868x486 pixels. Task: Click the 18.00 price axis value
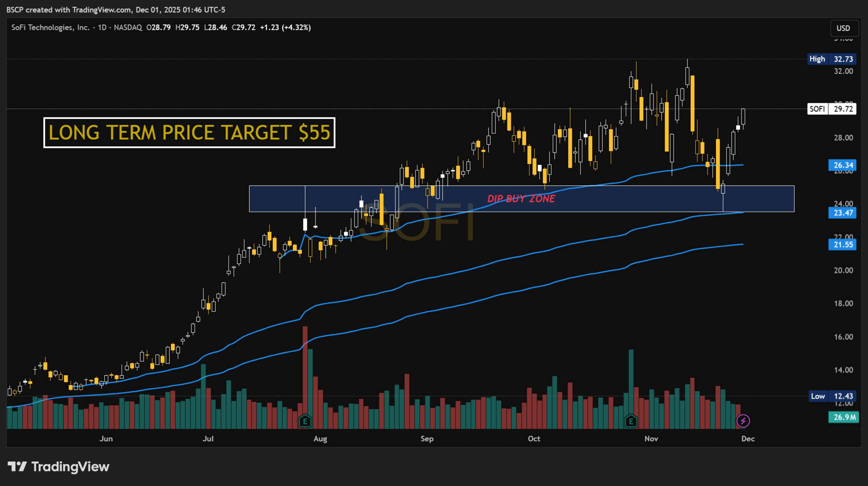click(844, 303)
